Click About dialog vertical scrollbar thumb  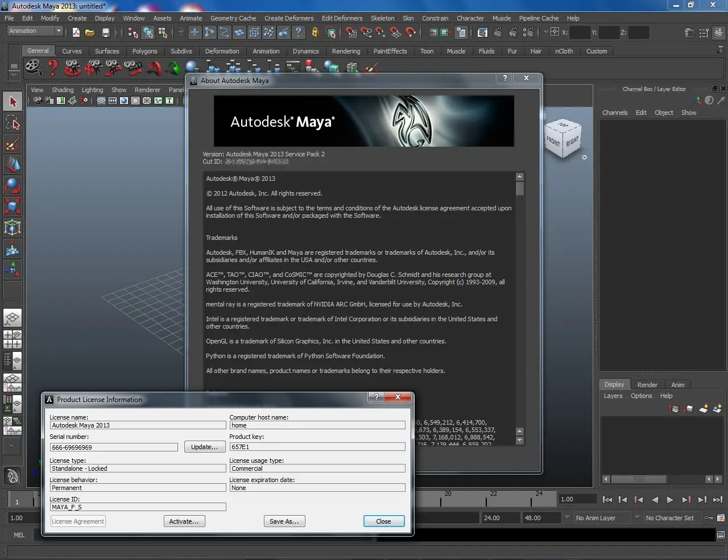[519, 189]
